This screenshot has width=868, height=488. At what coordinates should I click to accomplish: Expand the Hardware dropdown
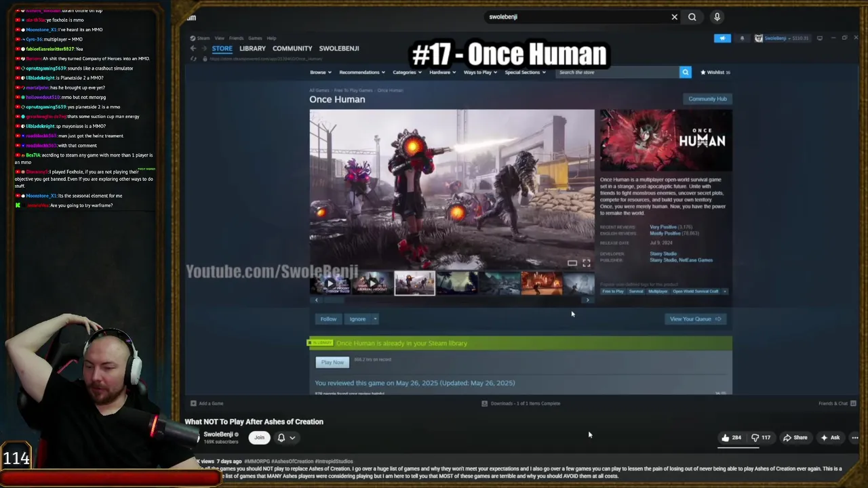pyautogui.click(x=442, y=73)
